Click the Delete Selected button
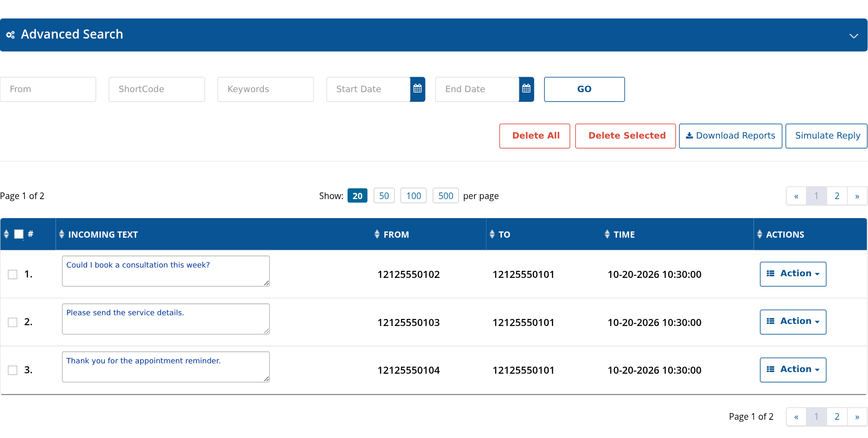 (625, 136)
